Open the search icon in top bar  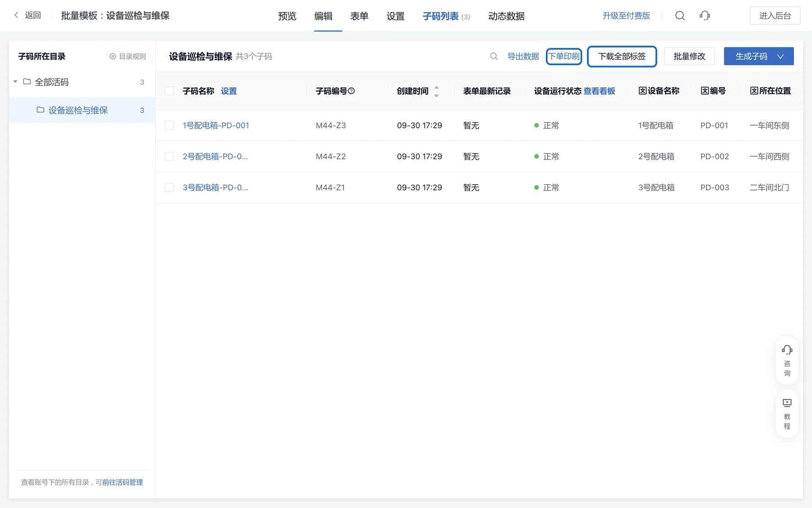[680, 16]
